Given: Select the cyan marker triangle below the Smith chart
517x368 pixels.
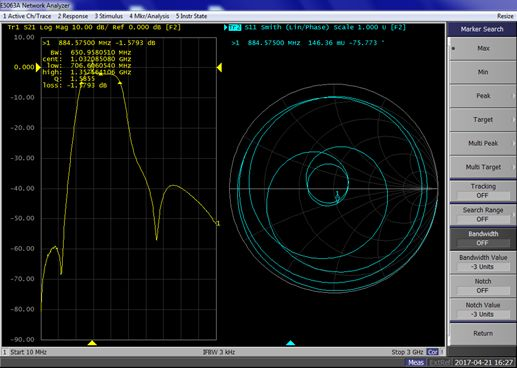Looking at the screenshot, I should point(290,343).
